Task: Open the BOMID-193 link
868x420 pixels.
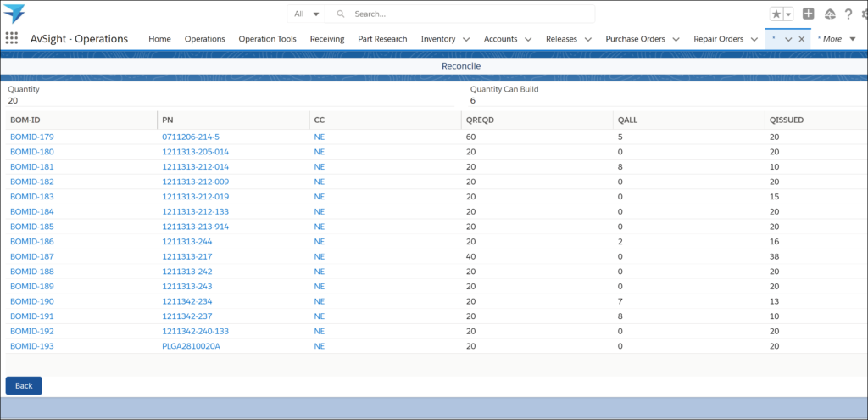Action: pos(32,346)
